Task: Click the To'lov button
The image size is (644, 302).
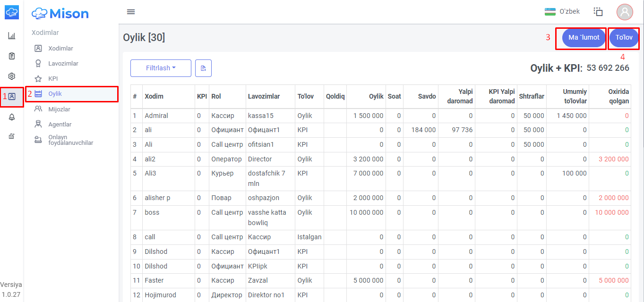Action: (624, 38)
